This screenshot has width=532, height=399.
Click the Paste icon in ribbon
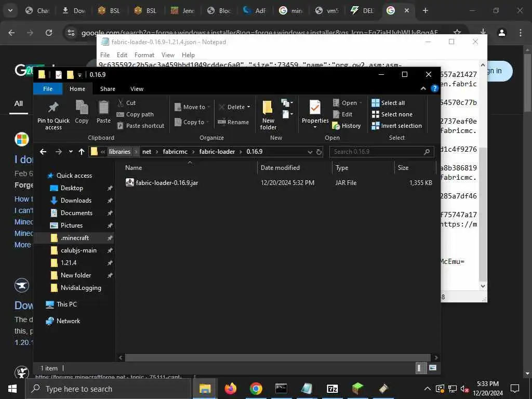103,108
